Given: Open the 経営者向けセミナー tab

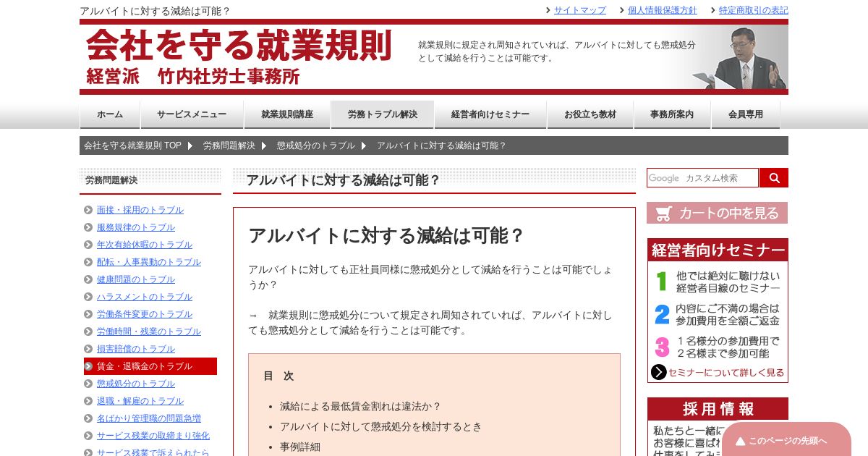Looking at the screenshot, I should pyautogui.click(x=490, y=114).
